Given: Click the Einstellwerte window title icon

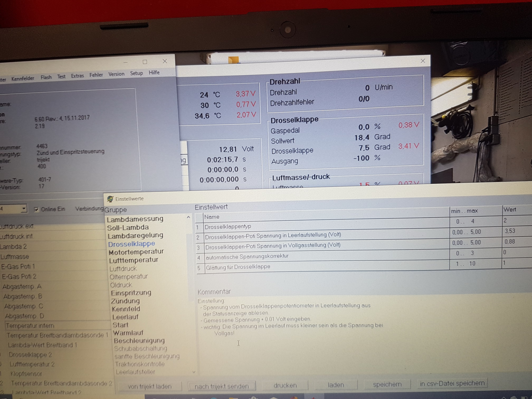Looking at the screenshot, I should pos(110,199).
